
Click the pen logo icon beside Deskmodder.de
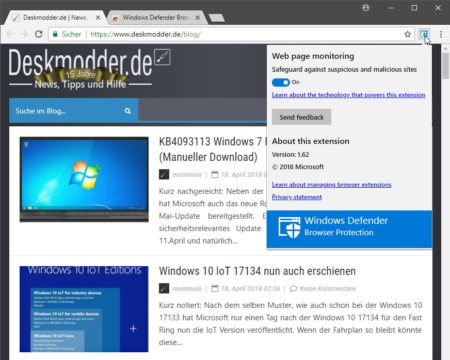[162, 57]
